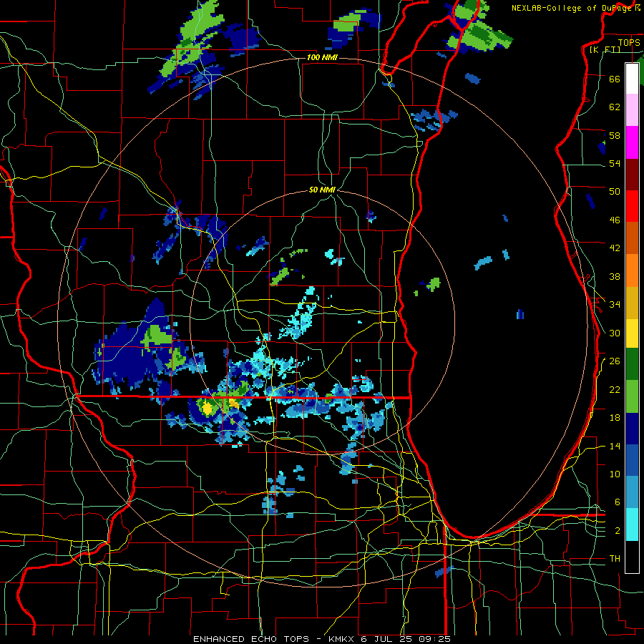Click the "22" value on the legend
This screenshot has height=644, width=644.
click(x=615, y=389)
